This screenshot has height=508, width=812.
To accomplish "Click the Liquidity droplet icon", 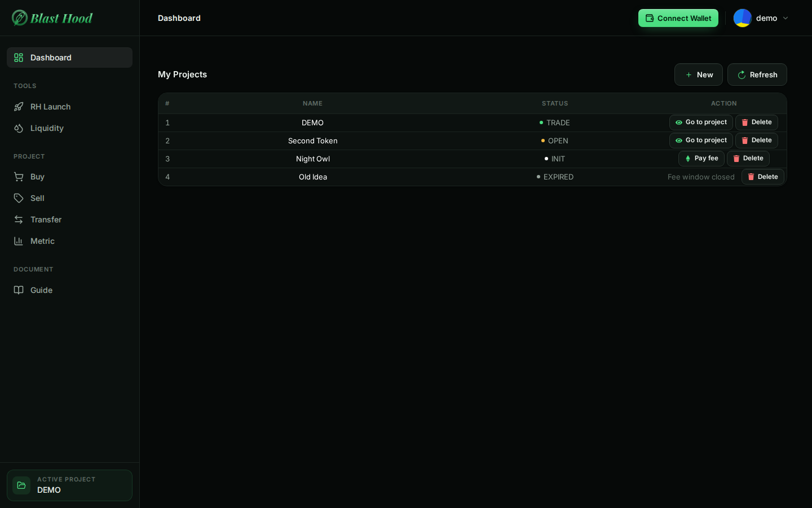I will pos(19,128).
